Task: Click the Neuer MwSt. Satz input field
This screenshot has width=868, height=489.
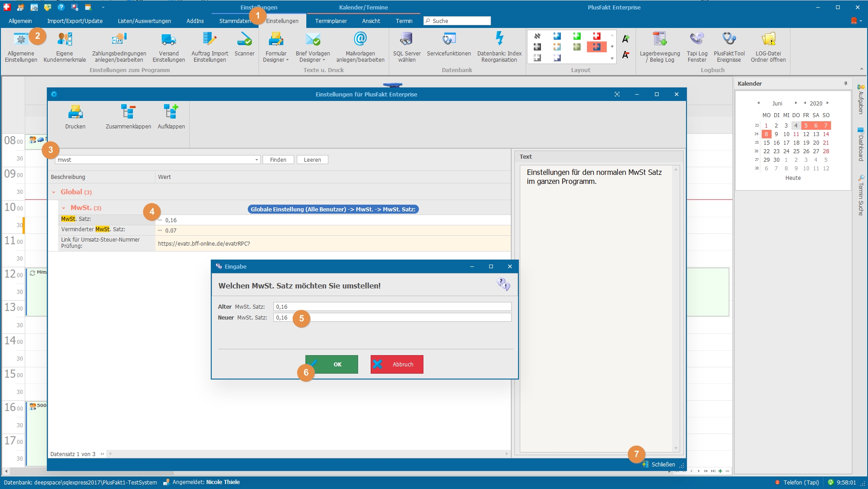Action: pos(392,318)
